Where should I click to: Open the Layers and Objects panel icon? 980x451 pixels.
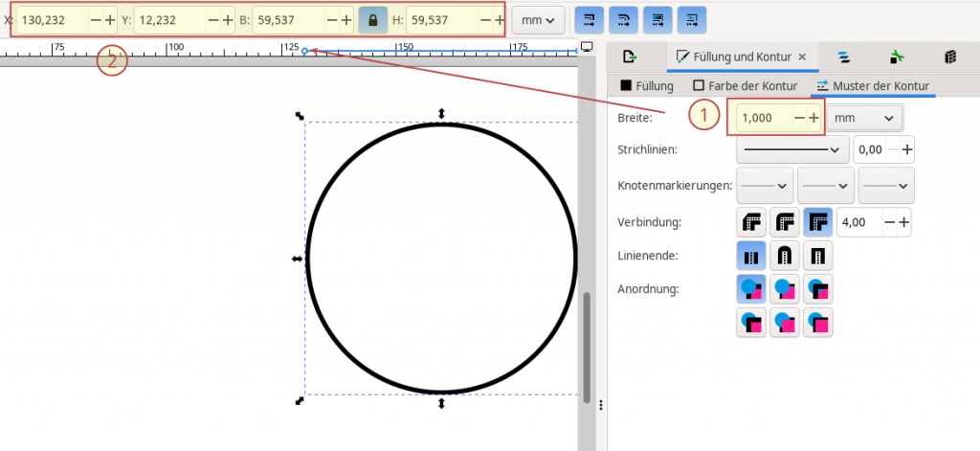tap(844, 56)
